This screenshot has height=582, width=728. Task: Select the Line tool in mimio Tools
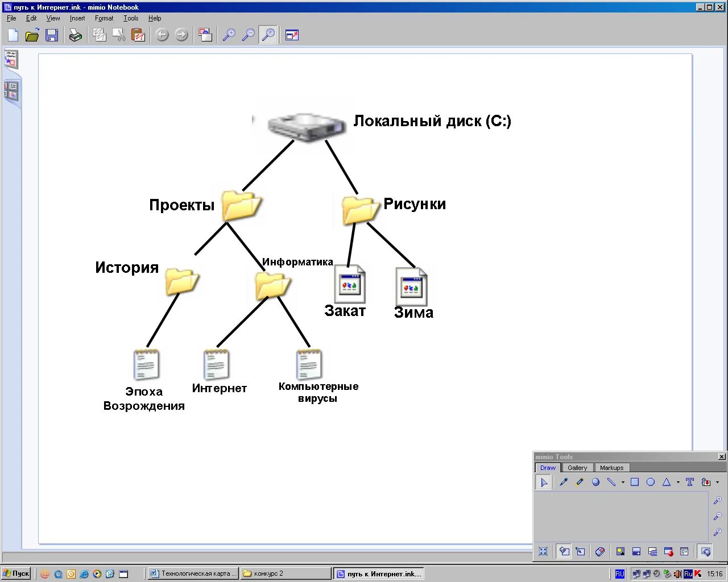point(611,482)
